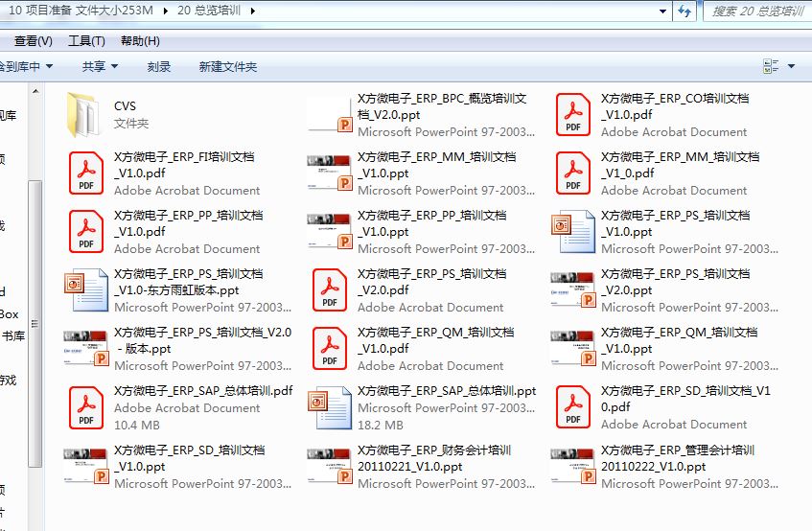Viewport: 812px width, 531px height.
Task: Select PowerPoint icon of ERP_SAP_总体培训.ppt
Action: click(x=330, y=407)
